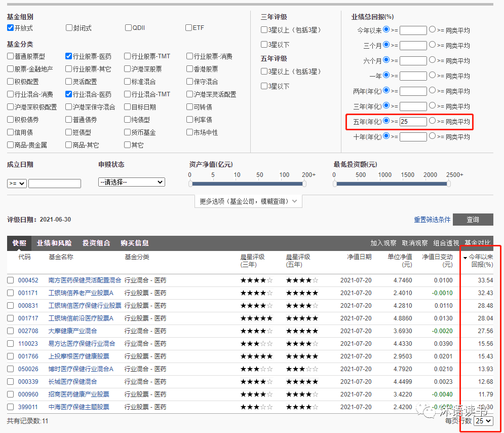Image resolution: width=504 pixels, height=433 pixels.
Task: Open the 申购状态 dropdown
Action: pos(132,182)
